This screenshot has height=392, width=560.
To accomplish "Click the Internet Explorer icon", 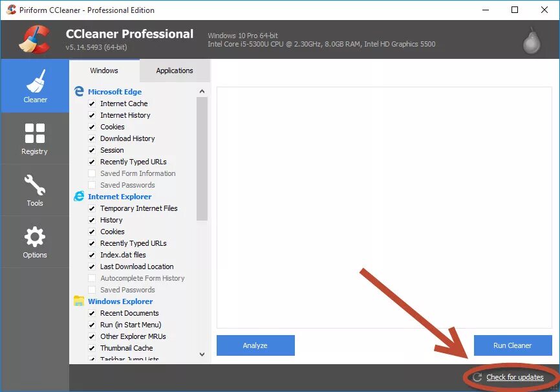I will click(79, 196).
